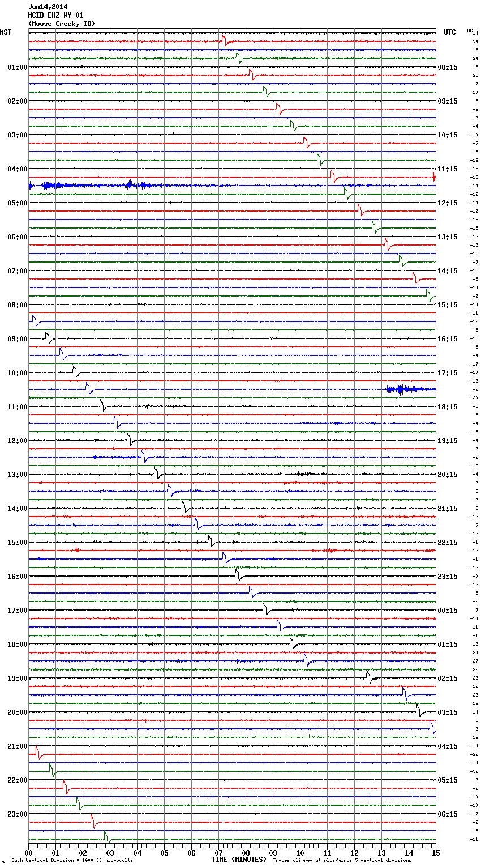Click the 18:15 UTC time label
Screen dimensions: 481x868
(448, 407)
